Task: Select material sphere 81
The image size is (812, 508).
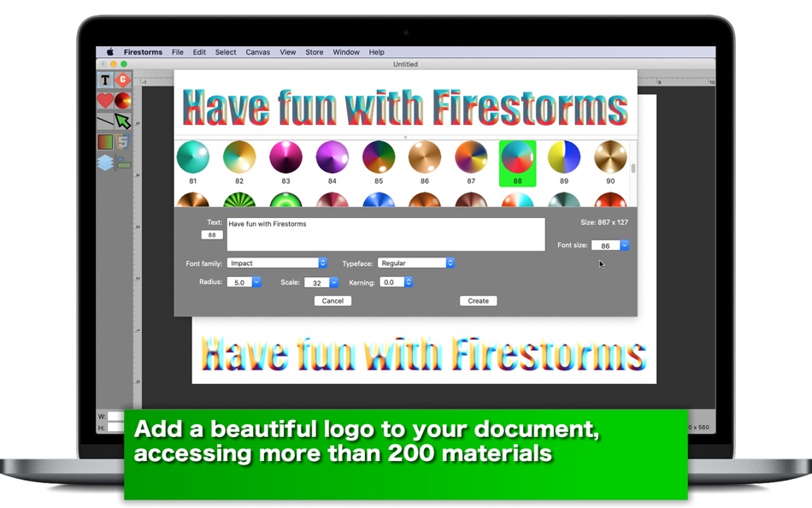Action: tap(192, 157)
